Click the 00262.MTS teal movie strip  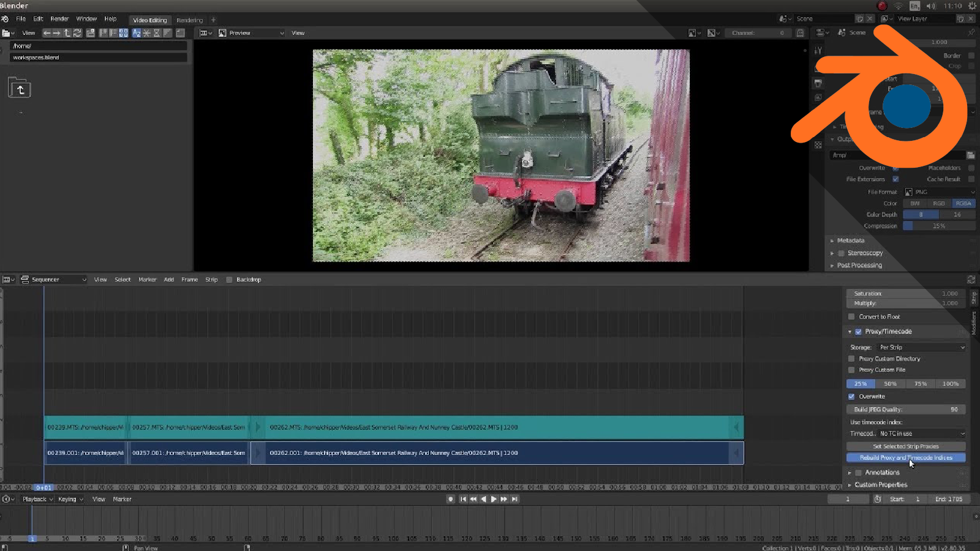pyautogui.click(x=497, y=427)
